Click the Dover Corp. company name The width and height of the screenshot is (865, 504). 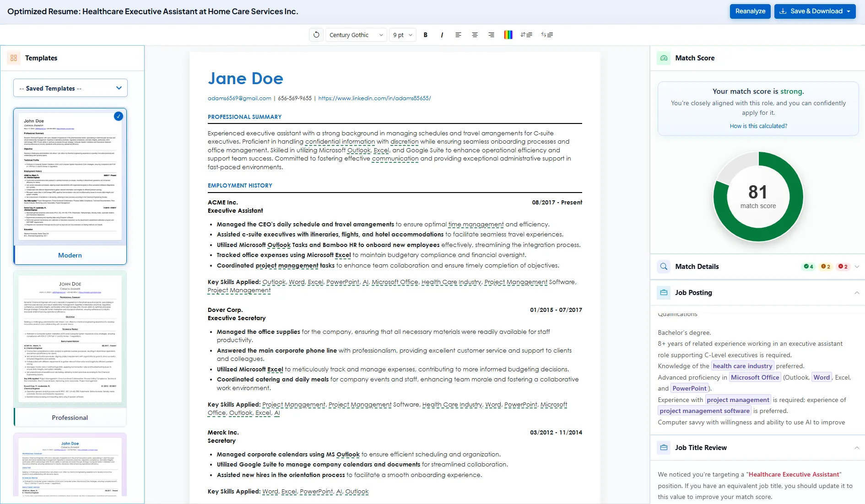coord(225,310)
